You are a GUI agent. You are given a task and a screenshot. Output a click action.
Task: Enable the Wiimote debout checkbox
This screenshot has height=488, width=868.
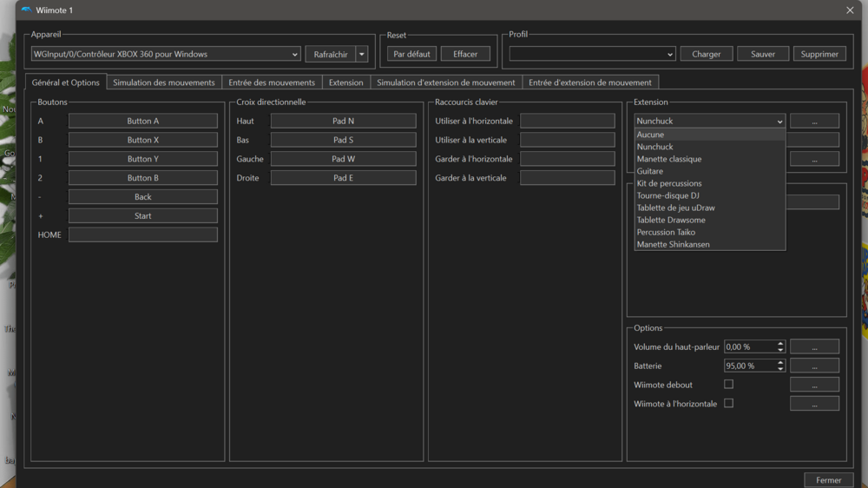click(x=728, y=385)
